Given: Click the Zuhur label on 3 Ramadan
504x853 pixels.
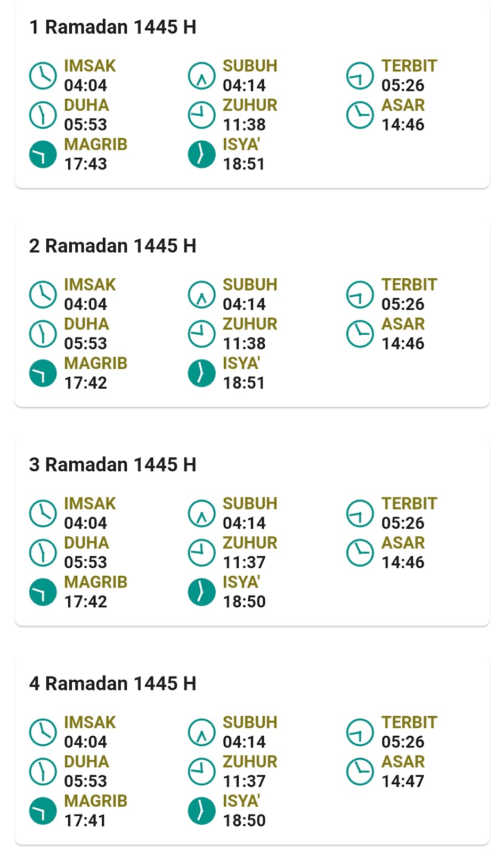Looking at the screenshot, I should click(250, 543).
